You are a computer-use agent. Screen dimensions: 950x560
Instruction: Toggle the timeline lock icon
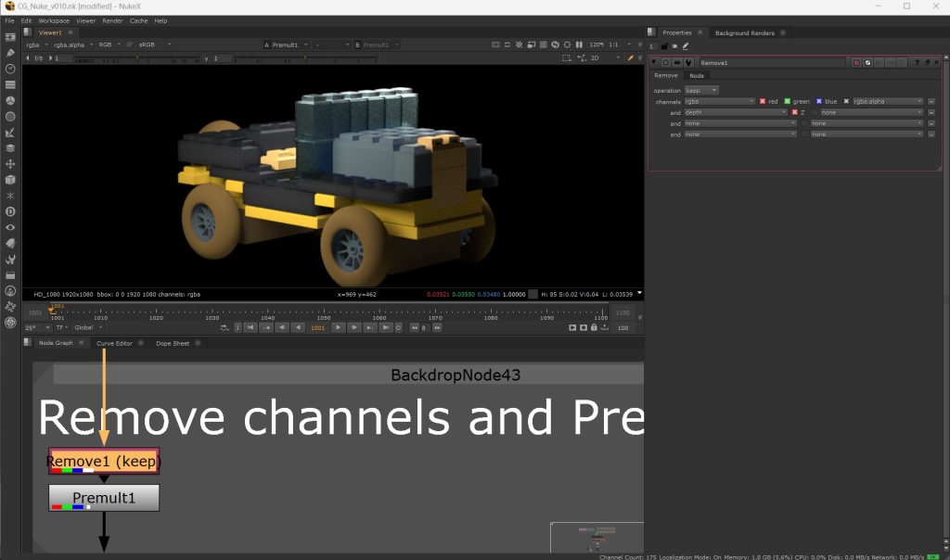(594, 327)
